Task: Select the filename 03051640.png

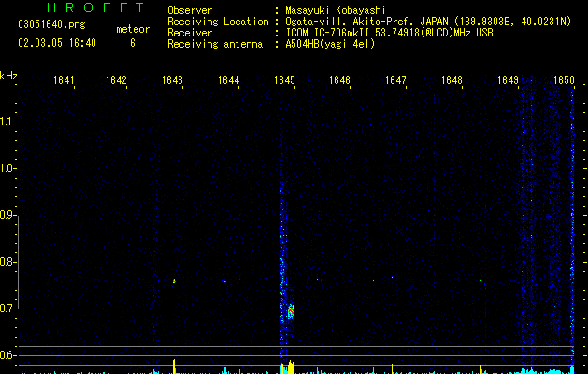Action: (51, 24)
